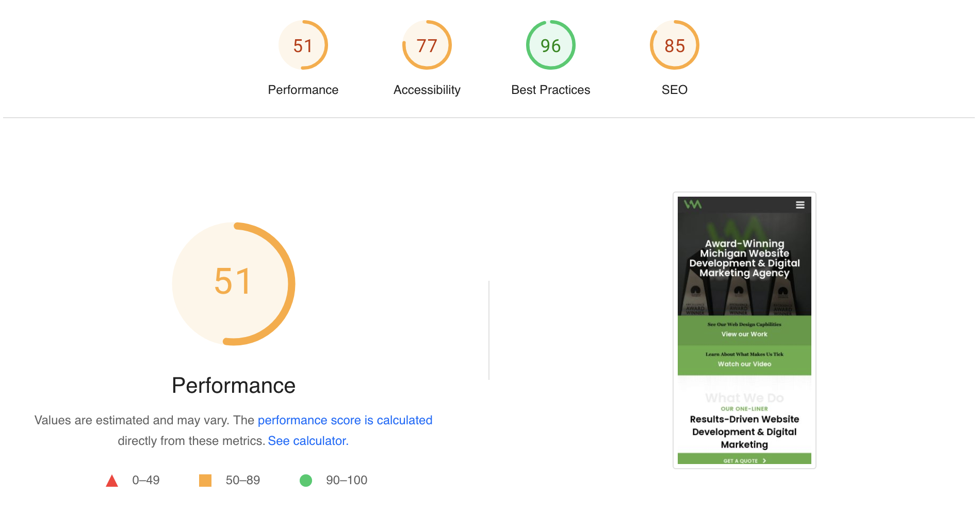Click the Best Practices gauge showing 96
Screen dimensions: 980x511
tap(550, 45)
